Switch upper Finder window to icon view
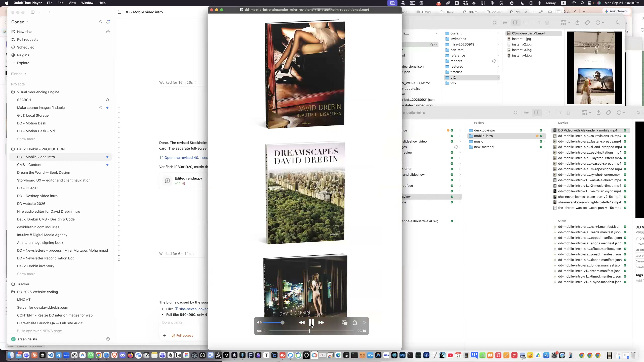 (x=495, y=23)
